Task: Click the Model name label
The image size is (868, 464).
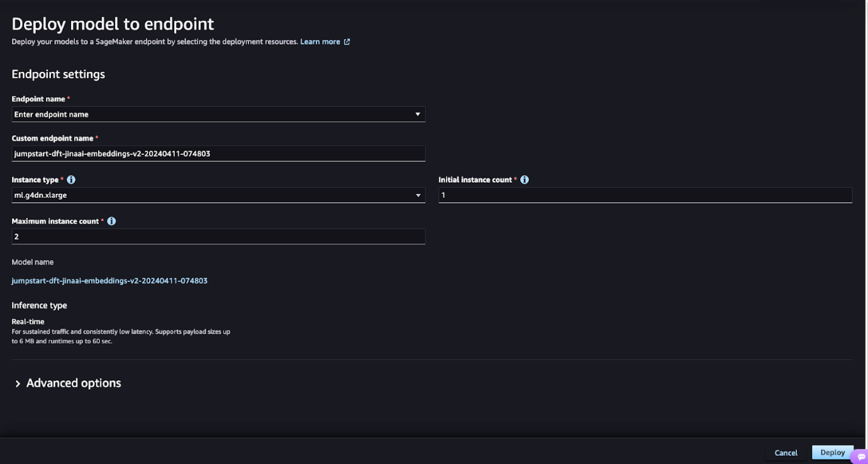Action: point(33,262)
